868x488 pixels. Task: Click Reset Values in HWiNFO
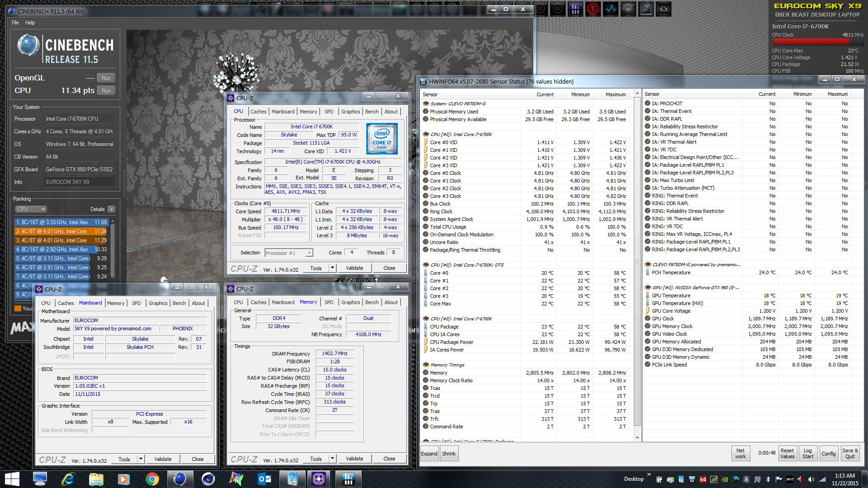click(x=787, y=453)
